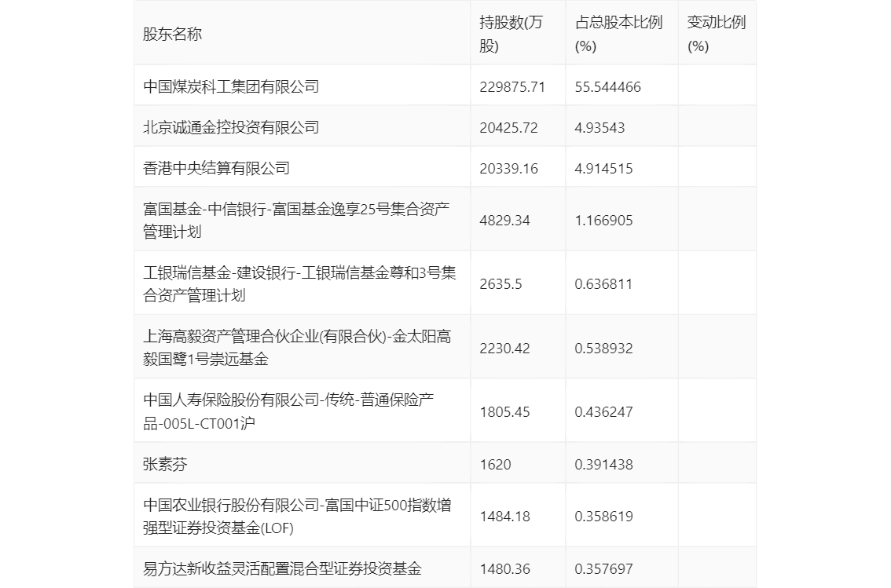The image size is (891, 588).
Task: Select the 富国基金逸享25号集合资产管理计划 row name
Action: point(296,221)
